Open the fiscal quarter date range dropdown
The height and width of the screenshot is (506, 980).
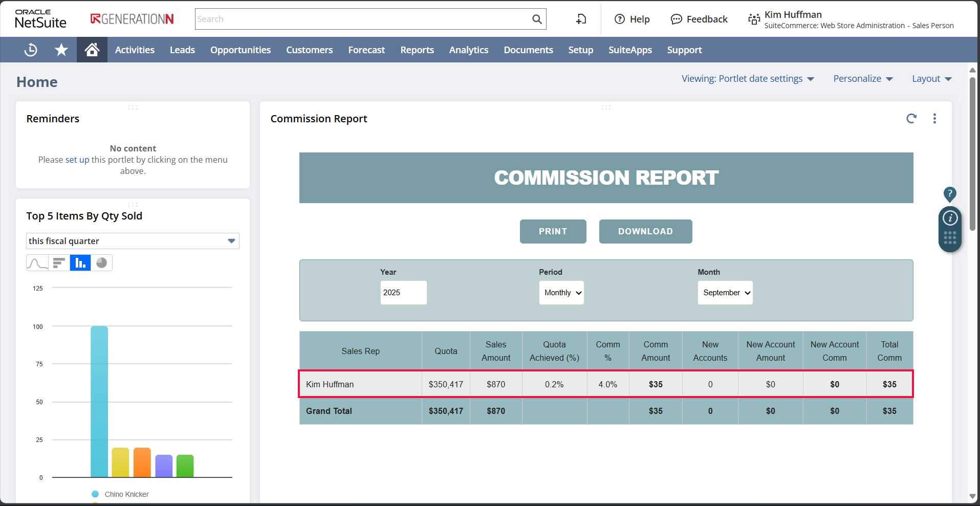133,241
